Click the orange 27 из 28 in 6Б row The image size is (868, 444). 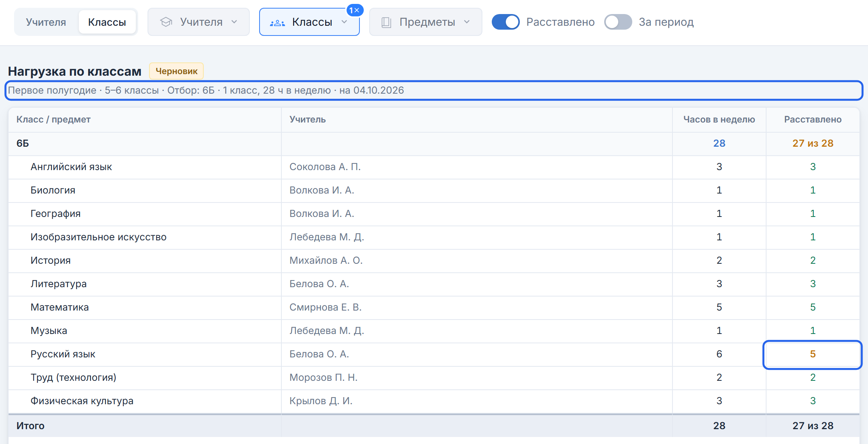(813, 144)
